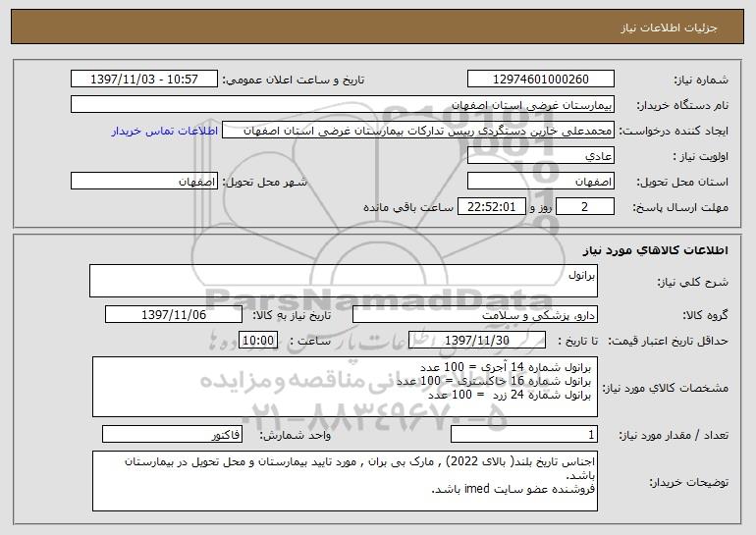Select the priority field عادی
Viewport: 756px width, 535px height.
540,156
